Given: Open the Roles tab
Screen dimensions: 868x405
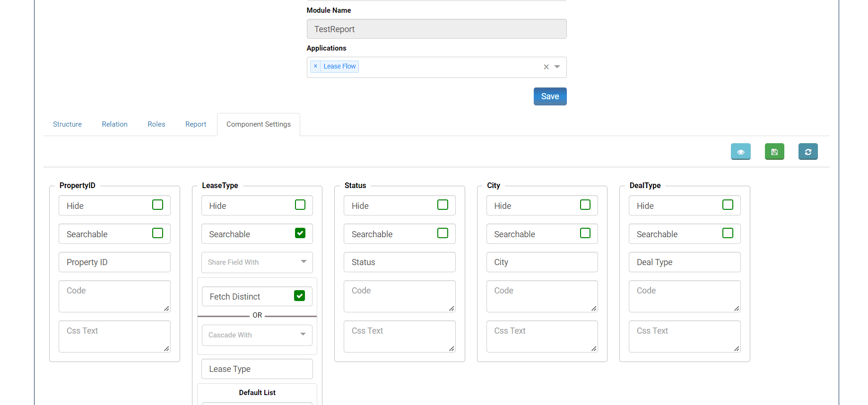Looking at the screenshot, I should pyautogui.click(x=156, y=124).
